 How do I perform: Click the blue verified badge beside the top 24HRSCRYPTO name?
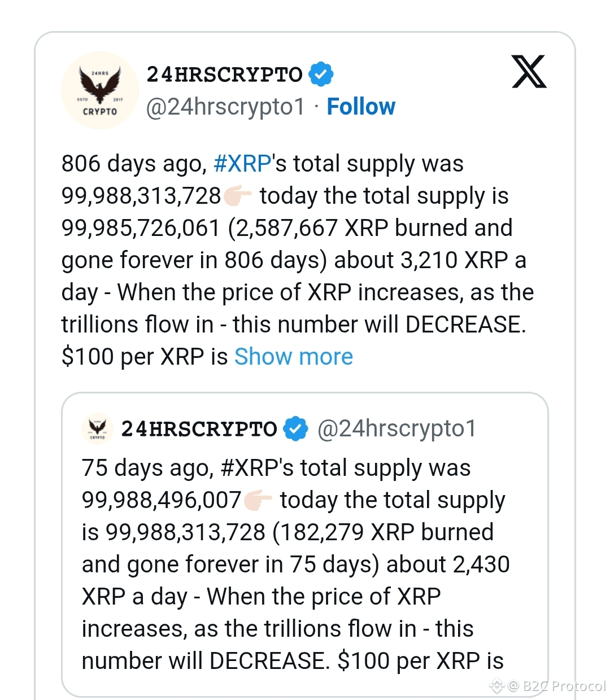click(321, 74)
